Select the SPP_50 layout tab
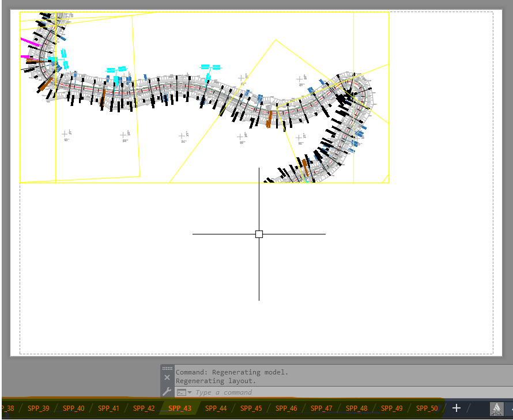This screenshot has width=513, height=420. click(427, 408)
